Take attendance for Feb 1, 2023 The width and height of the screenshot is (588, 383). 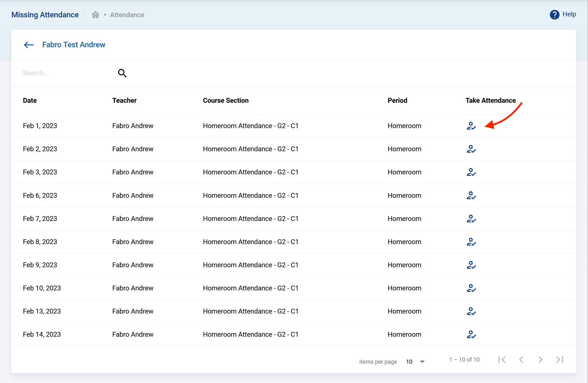[471, 126]
